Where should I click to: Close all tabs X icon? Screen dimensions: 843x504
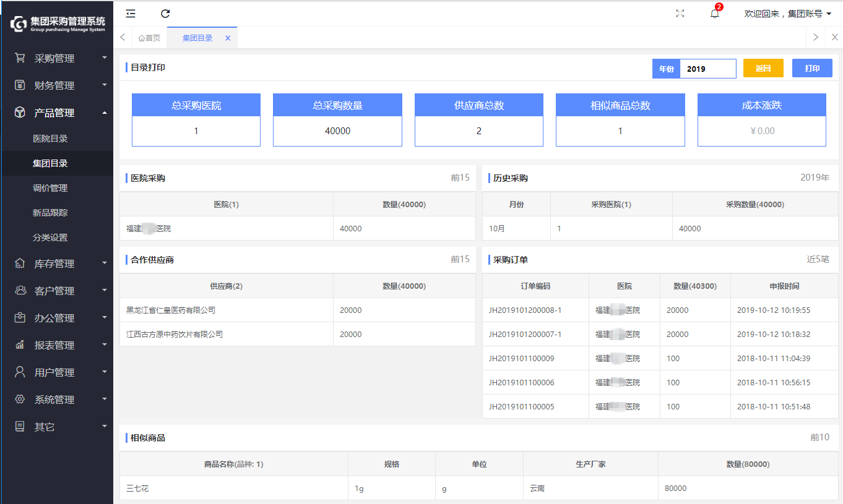point(834,38)
